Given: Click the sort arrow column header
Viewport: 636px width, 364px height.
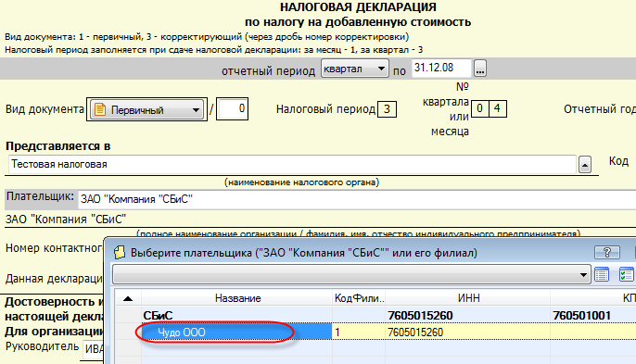Looking at the screenshot, I should [x=128, y=298].
